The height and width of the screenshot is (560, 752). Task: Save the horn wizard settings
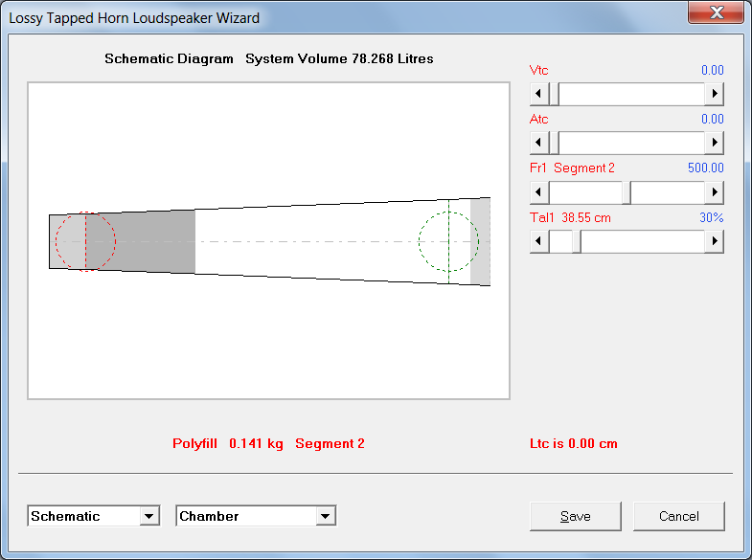tap(576, 516)
